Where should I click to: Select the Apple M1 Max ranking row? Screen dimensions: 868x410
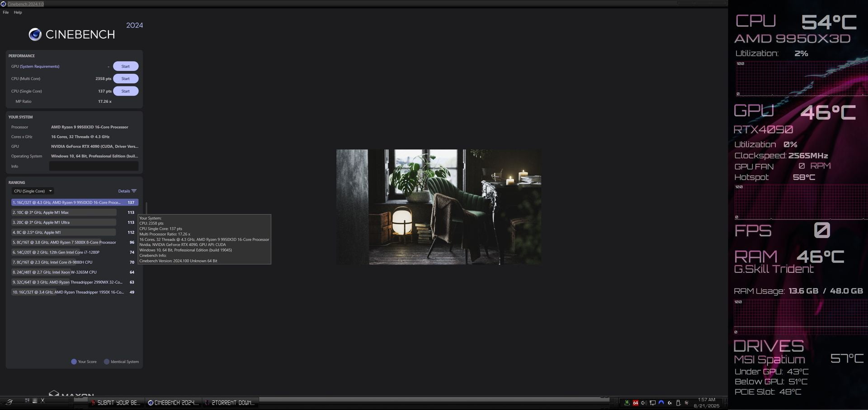click(75, 212)
